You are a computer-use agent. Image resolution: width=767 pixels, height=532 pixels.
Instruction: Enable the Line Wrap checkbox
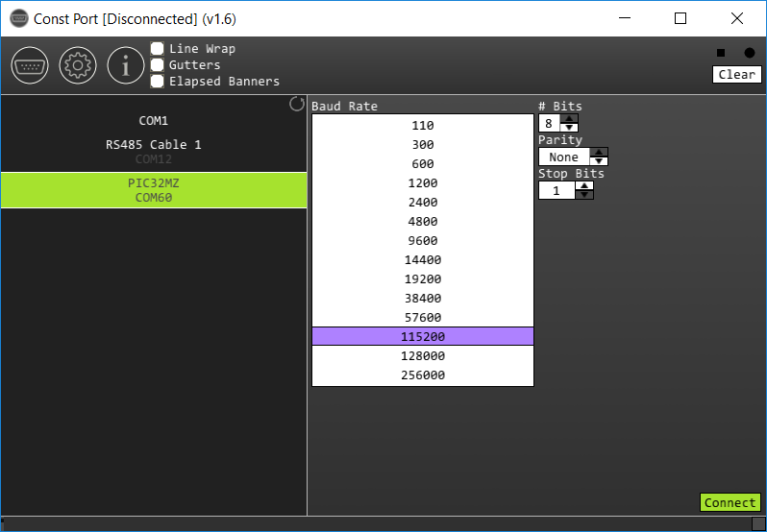pyautogui.click(x=157, y=48)
